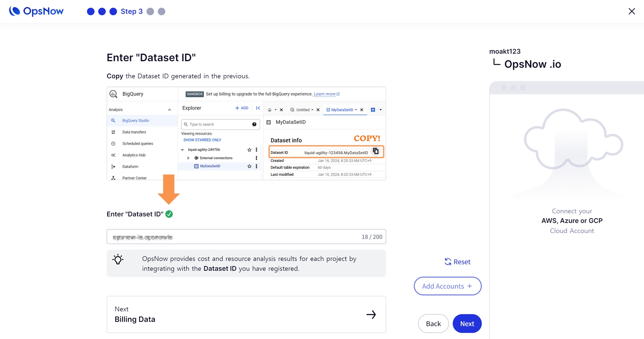Click the OpsNow logo in the header
The height and width of the screenshot is (339, 644).
click(x=36, y=11)
